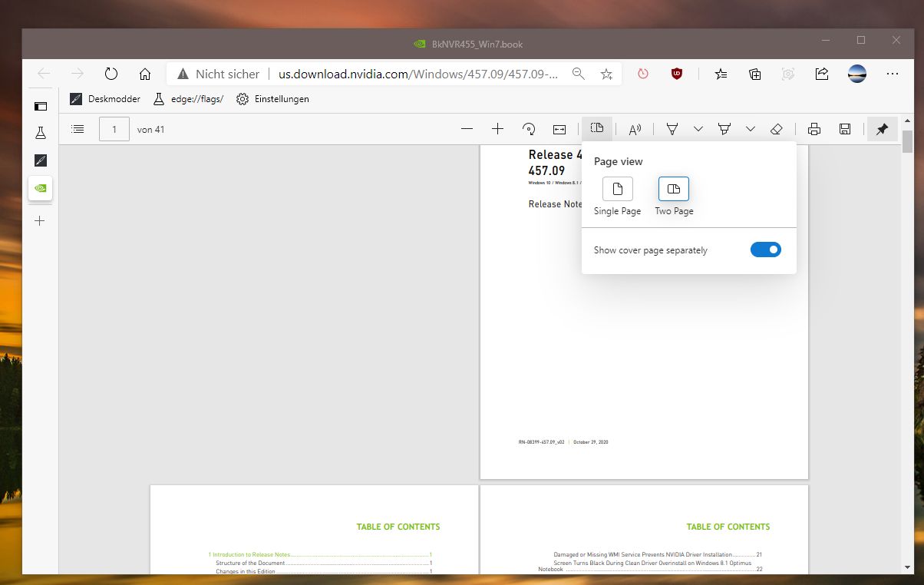
Task: Rotate the PDF document
Action: 529,129
